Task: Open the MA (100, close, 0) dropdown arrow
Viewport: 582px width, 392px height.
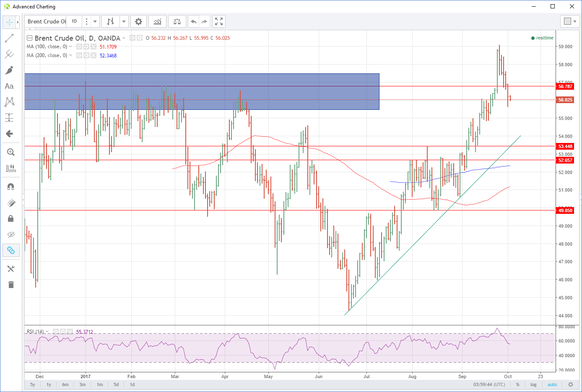Action: 70,47
